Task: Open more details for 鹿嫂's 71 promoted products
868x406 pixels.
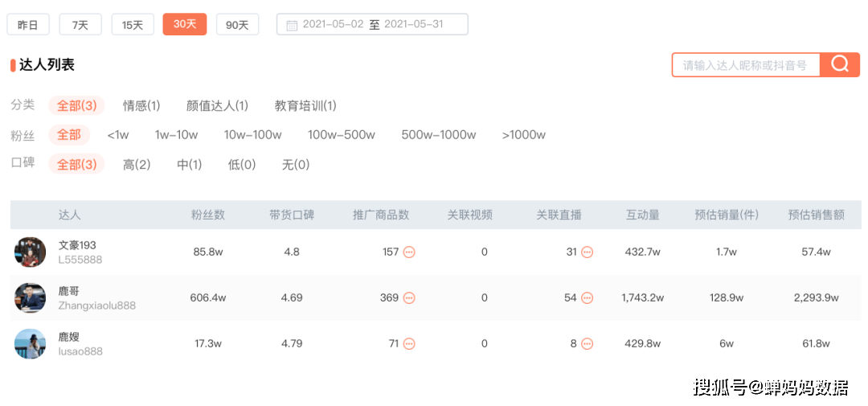Action: [x=409, y=344]
